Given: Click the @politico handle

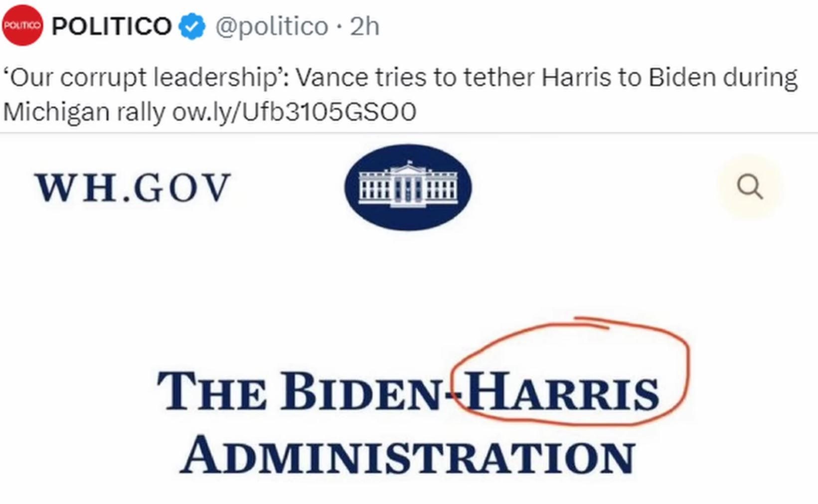Looking at the screenshot, I should click(272, 26).
